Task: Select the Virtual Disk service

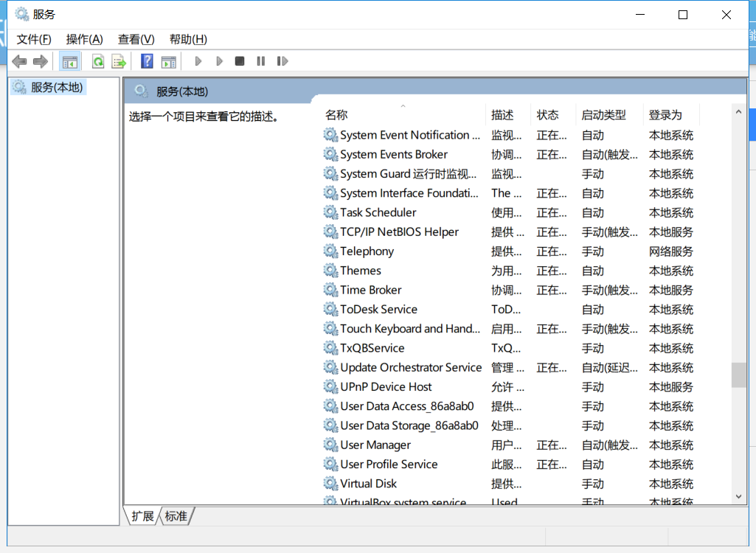Action: click(509, 483)
